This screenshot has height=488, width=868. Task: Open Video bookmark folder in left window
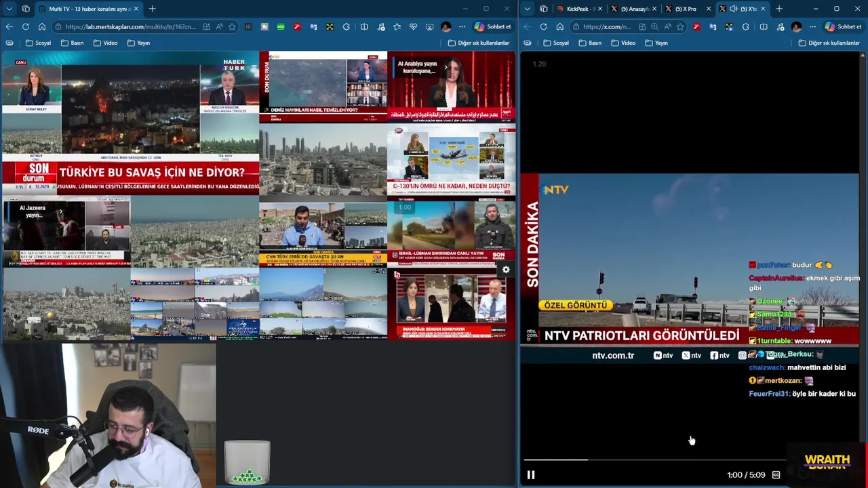pos(105,43)
